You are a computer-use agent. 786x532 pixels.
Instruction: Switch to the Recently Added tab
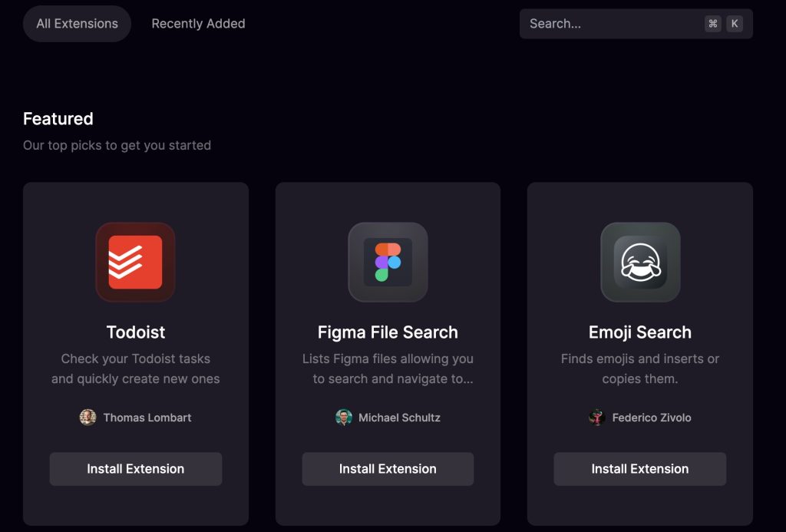point(199,24)
